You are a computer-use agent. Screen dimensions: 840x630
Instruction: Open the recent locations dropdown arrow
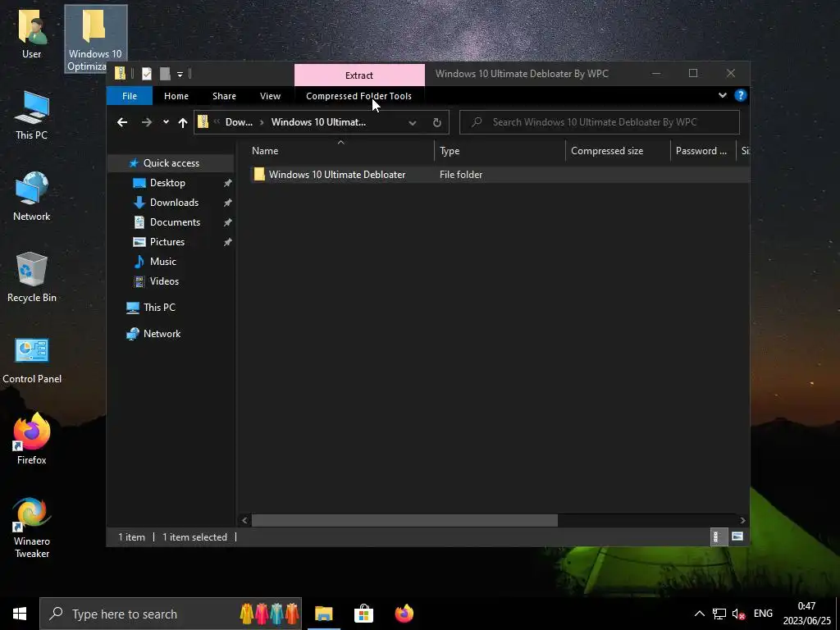tap(166, 122)
